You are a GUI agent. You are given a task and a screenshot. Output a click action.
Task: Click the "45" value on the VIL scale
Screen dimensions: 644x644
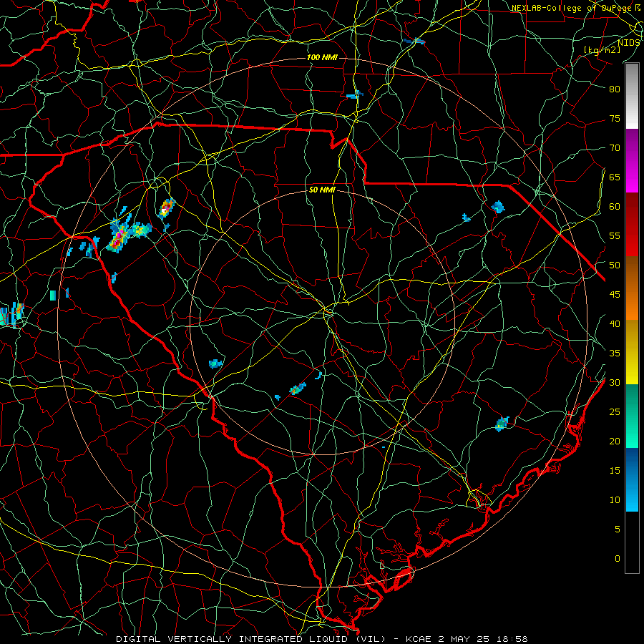click(615, 295)
